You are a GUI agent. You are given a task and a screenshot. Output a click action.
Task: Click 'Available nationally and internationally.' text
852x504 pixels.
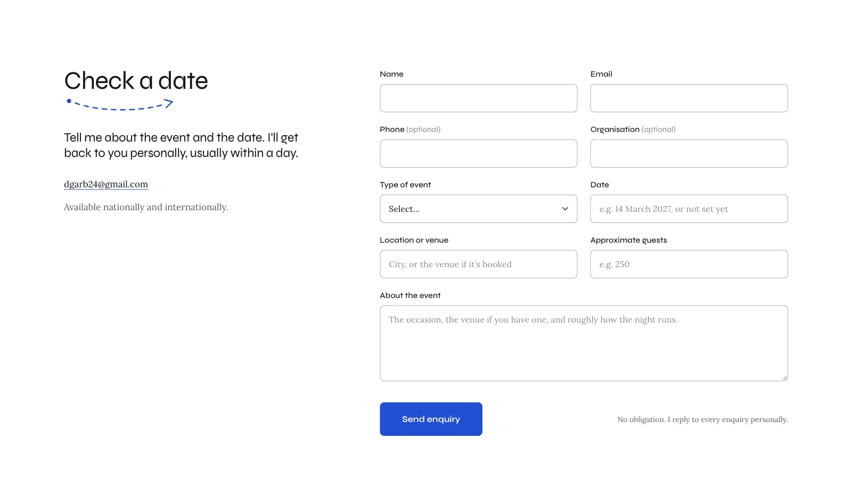146,207
